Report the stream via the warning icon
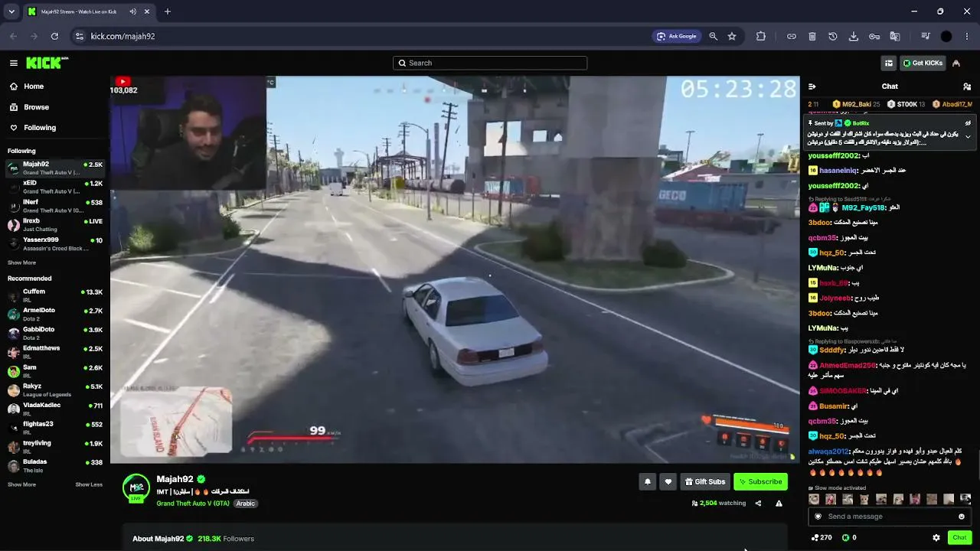The height and width of the screenshot is (551, 980). coord(779,504)
